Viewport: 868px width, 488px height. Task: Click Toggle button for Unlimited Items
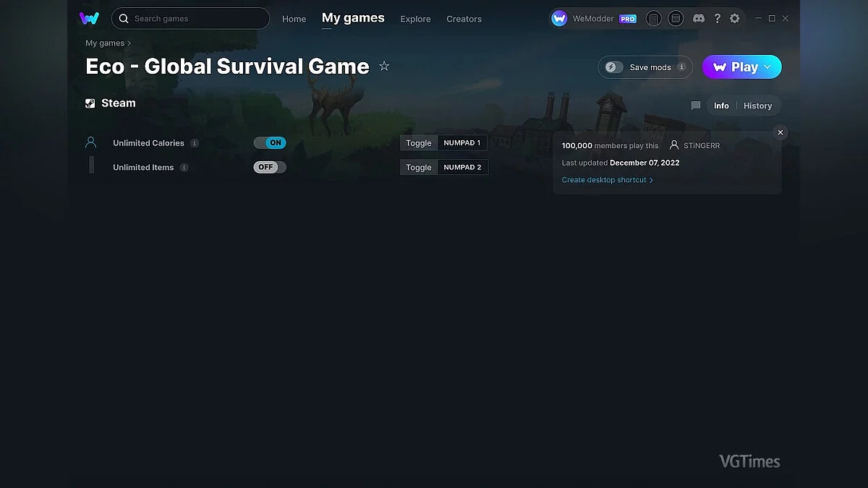pyautogui.click(x=418, y=168)
